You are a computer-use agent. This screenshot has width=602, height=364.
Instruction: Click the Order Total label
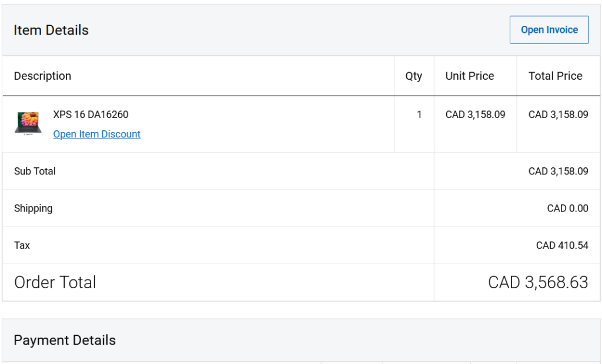point(55,282)
